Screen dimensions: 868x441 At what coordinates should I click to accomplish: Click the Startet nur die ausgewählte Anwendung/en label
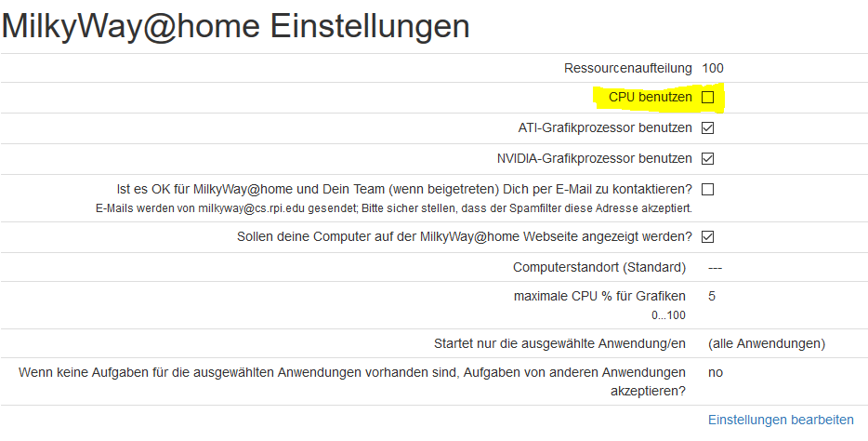pyautogui.click(x=559, y=344)
